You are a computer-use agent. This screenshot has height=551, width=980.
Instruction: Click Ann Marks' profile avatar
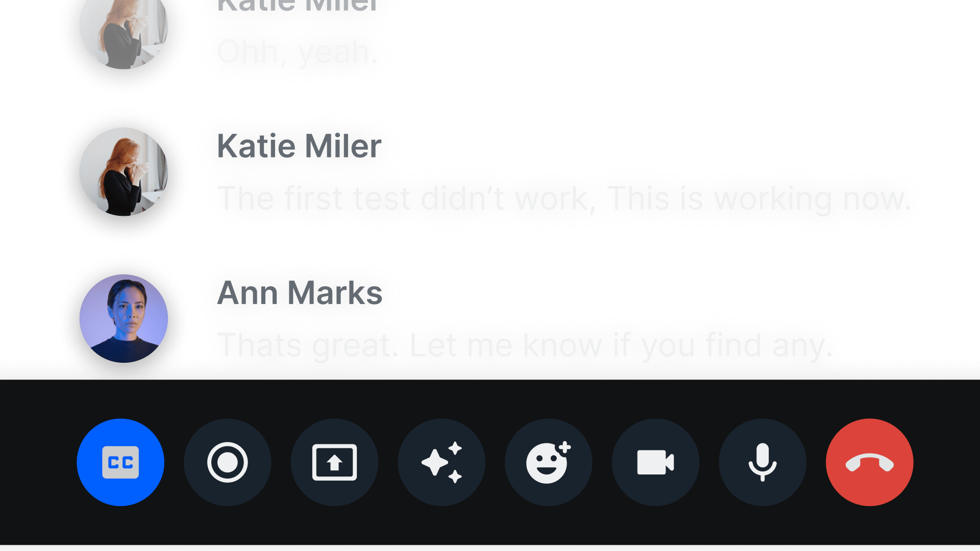(124, 318)
